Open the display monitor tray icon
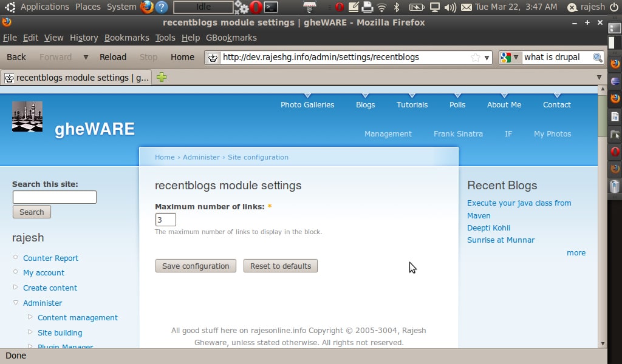 [x=435, y=7]
